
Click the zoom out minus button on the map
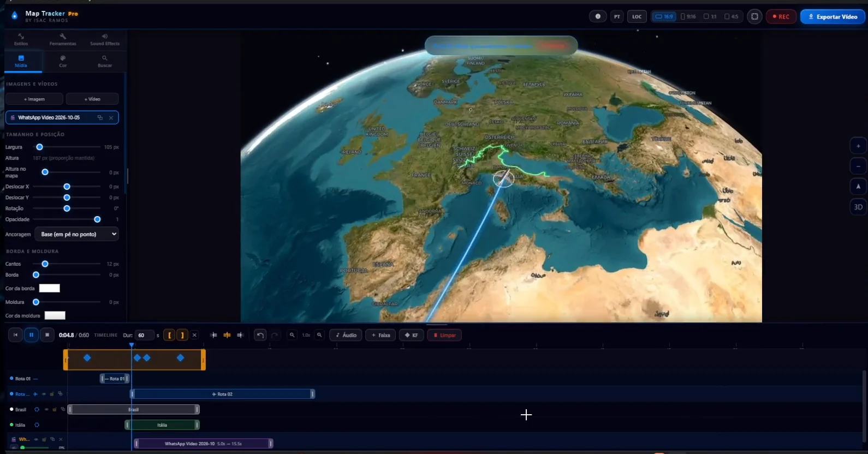[x=858, y=166]
